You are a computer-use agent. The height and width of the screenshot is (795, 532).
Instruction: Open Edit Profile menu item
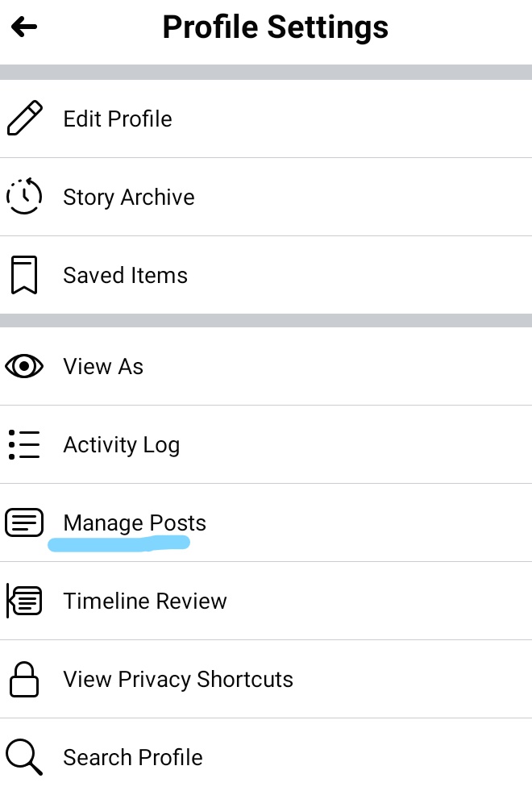(x=118, y=119)
